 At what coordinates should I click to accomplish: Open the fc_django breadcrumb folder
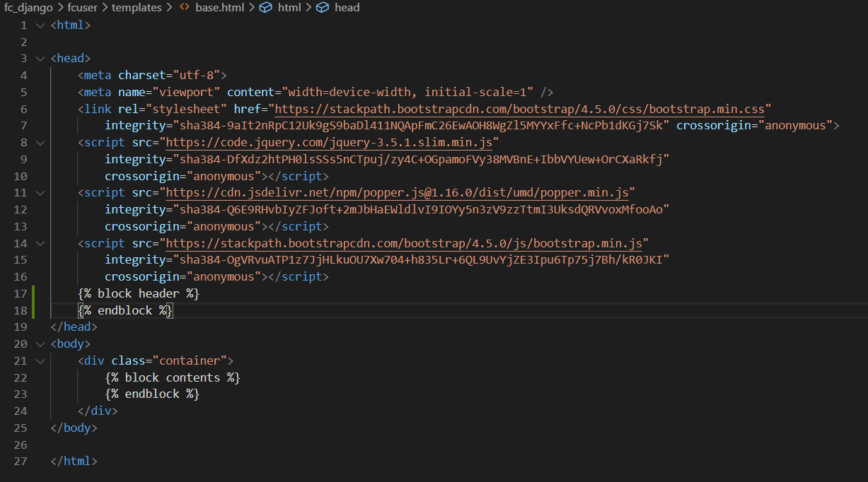[x=29, y=8]
